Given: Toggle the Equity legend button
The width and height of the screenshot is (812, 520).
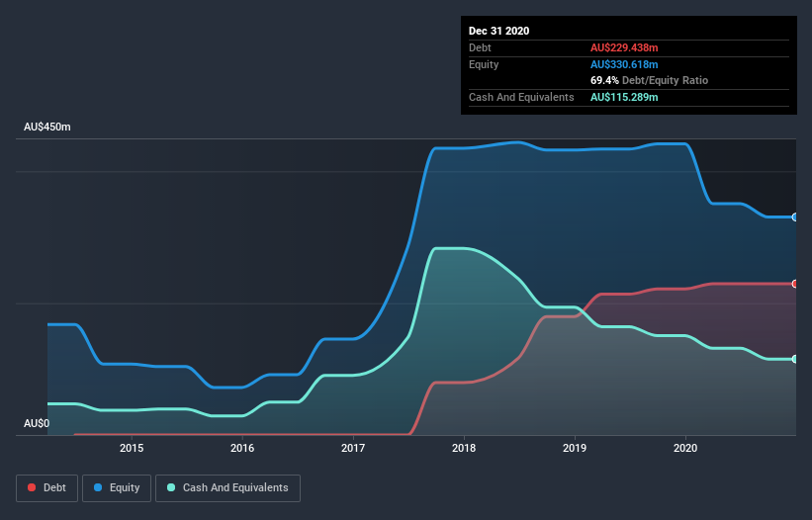Looking at the screenshot, I should 117,488.
